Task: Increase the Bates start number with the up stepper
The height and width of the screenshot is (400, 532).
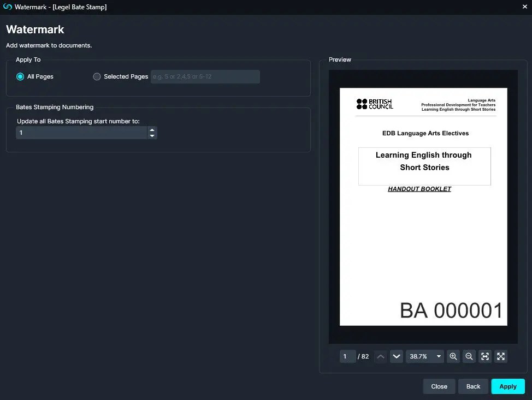Action: point(152,130)
